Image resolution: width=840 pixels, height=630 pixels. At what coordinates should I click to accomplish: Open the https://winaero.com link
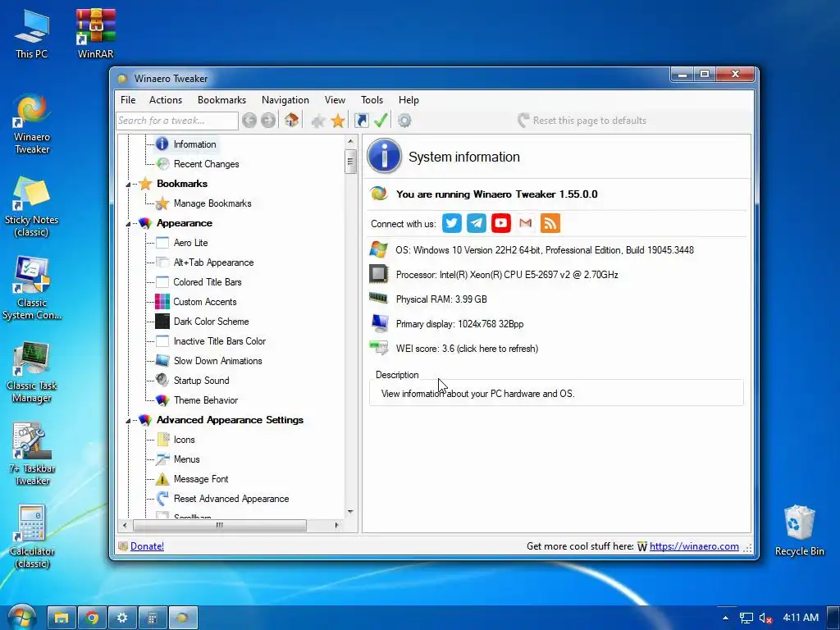coord(694,546)
